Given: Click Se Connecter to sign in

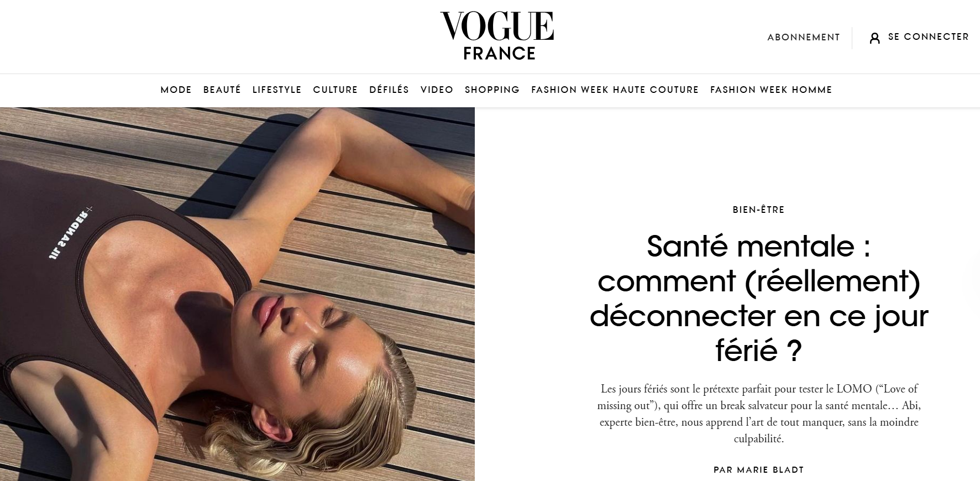Looking at the screenshot, I should pos(928,36).
